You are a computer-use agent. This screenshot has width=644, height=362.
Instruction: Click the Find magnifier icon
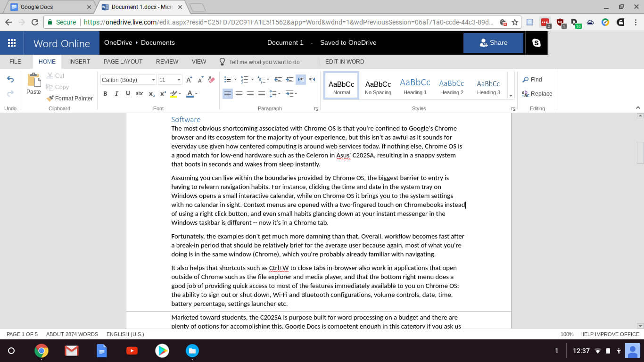(525, 80)
